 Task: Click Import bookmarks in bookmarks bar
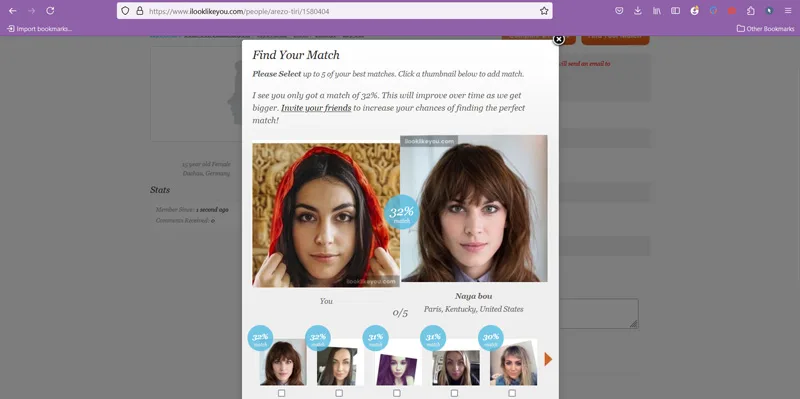pyautogui.click(x=39, y=29)
